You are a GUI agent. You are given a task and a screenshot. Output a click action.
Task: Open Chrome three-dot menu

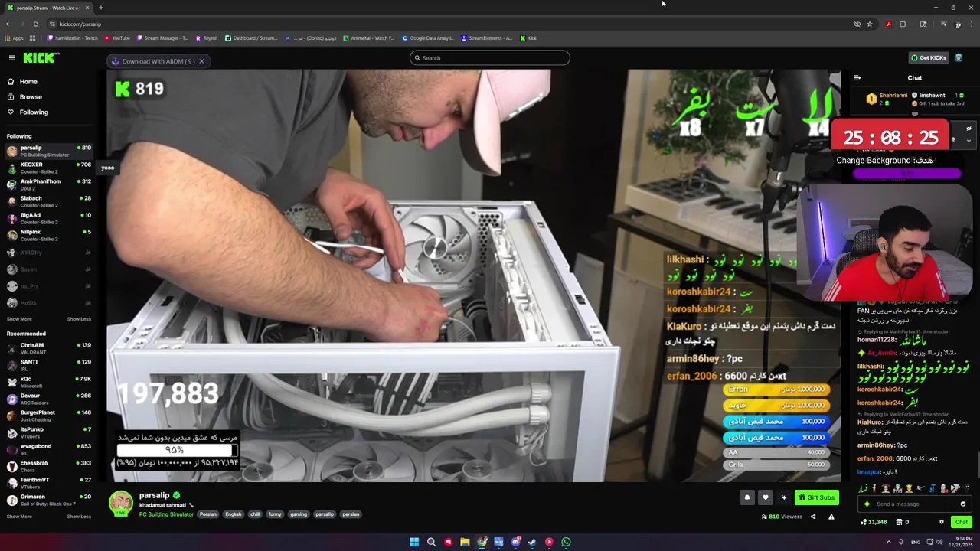click(972, 24)
